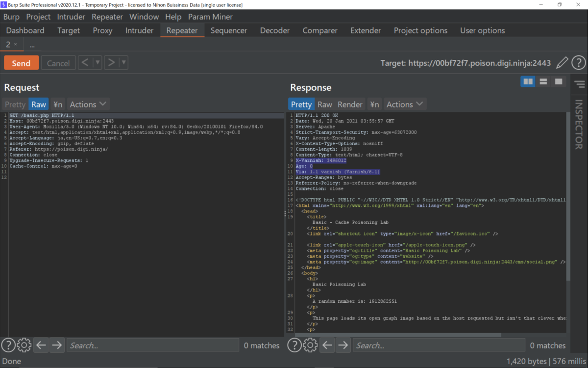This screenshot has width=588, height=368.
Task: Click the Request search field
Action: pyautogui.click(x=152, y=345)
